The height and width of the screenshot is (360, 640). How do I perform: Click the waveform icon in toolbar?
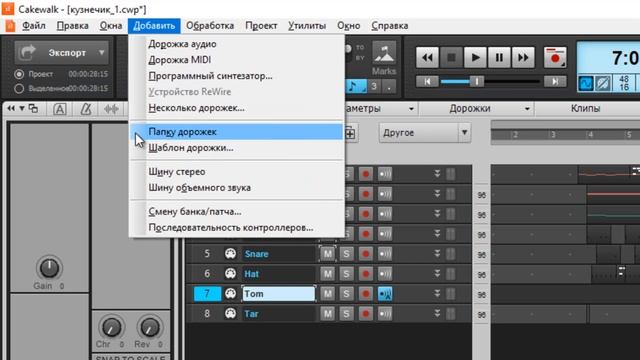tap(111, 109)
